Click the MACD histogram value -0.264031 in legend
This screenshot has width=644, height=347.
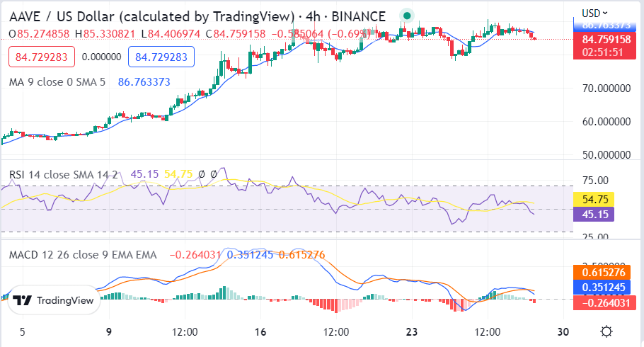tap(195, 255)
